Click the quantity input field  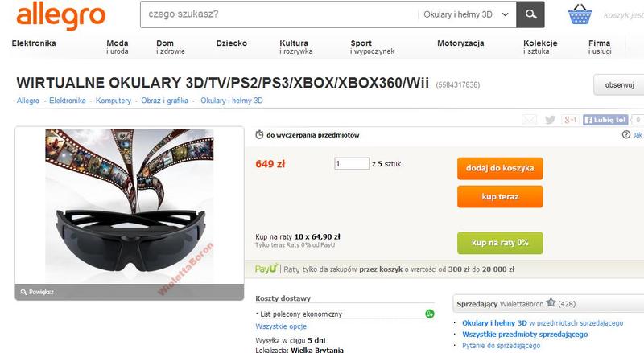pos(352,164)
